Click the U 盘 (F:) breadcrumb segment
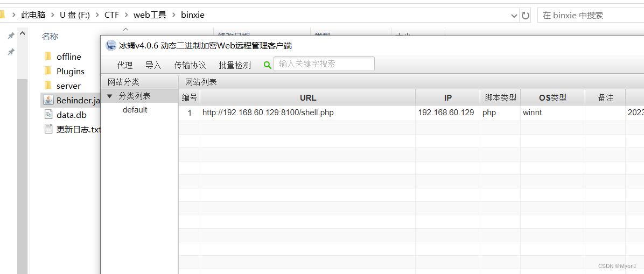 pos(75,15)
